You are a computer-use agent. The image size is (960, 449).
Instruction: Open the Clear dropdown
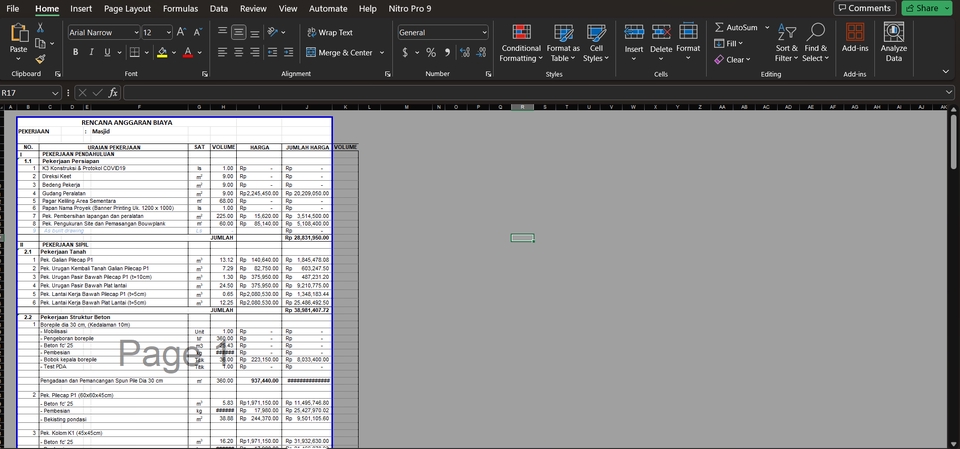point(732,59)
